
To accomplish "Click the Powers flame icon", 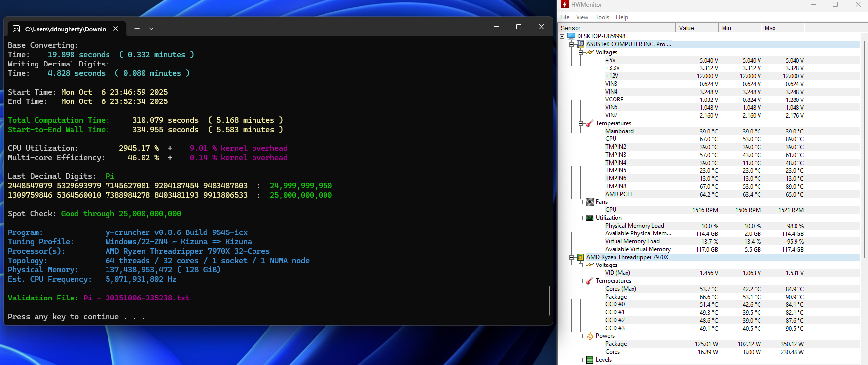I will 590,336.
